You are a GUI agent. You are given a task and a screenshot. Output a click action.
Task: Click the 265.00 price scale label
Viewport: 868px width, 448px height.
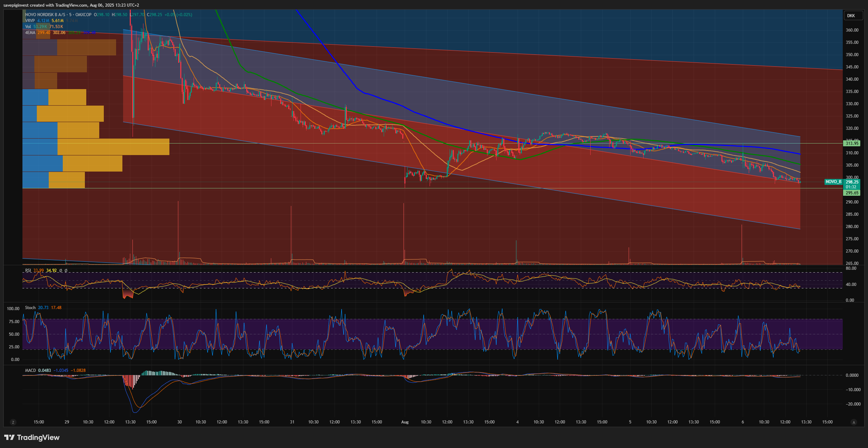tap(852, 263)
